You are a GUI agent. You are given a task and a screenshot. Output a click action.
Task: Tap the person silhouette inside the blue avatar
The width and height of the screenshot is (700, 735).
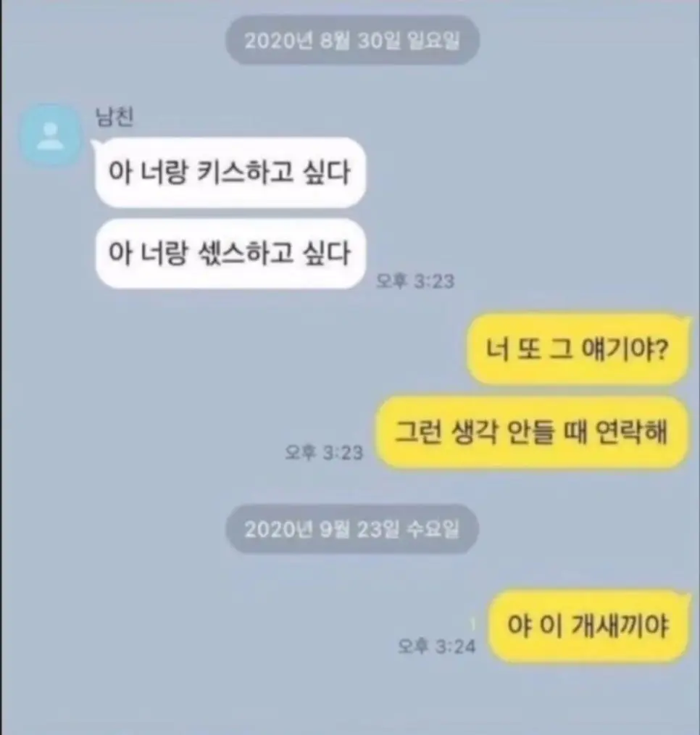50,136
